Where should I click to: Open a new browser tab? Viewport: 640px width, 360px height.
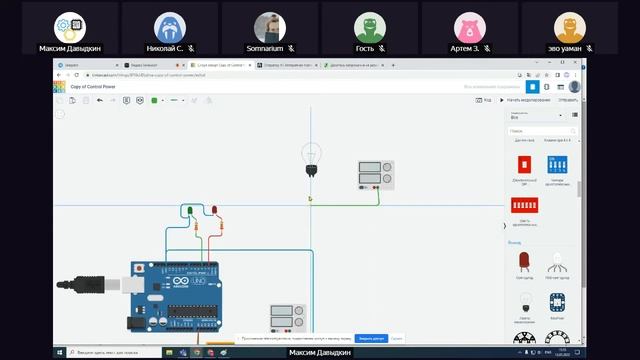point(393,65)
